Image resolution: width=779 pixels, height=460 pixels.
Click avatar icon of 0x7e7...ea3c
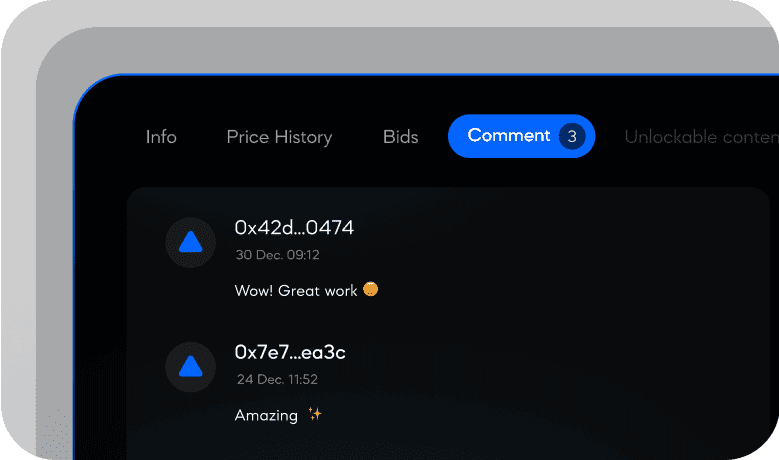[x=190, y=367]
